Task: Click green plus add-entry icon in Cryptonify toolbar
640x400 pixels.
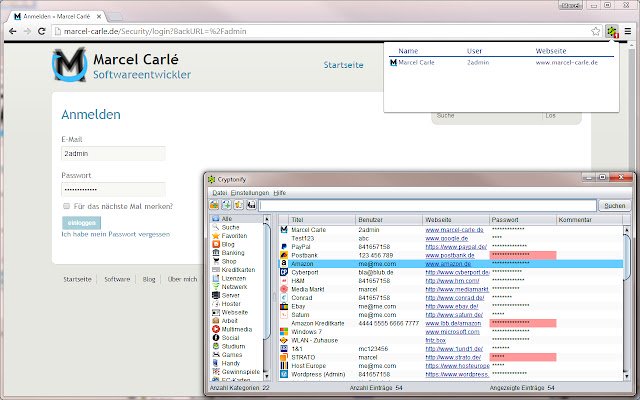Action: coord(226,205)
